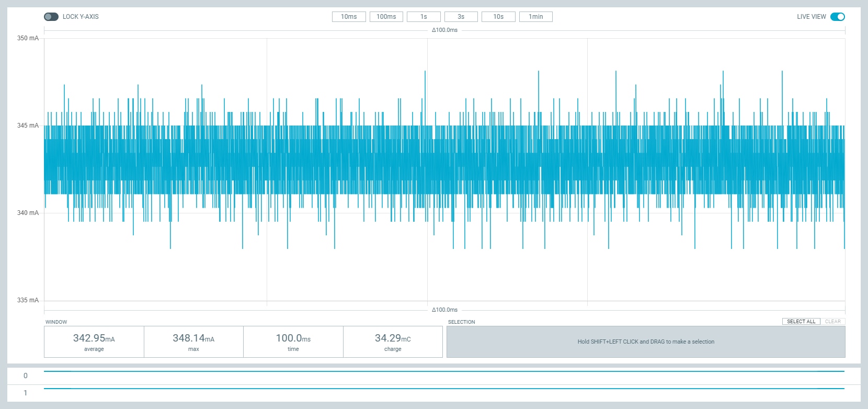
Task: Turn off the LIVE VIEW switch
Action: [838, 17]
